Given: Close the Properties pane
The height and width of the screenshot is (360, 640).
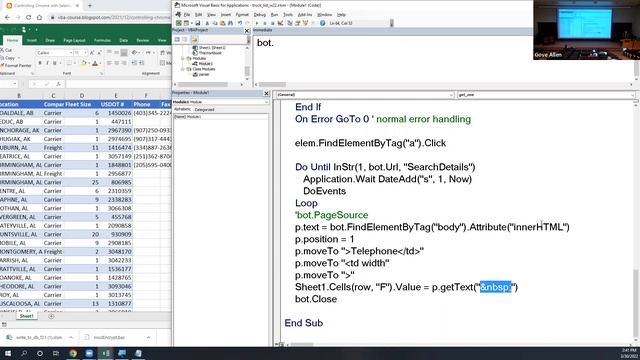Looking at the screenshot, I should point(267,93).
